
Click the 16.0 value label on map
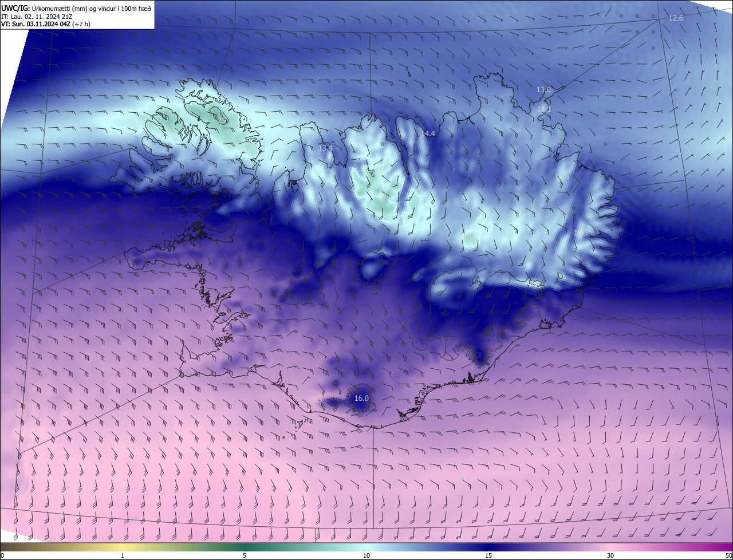tap(361, 398)
